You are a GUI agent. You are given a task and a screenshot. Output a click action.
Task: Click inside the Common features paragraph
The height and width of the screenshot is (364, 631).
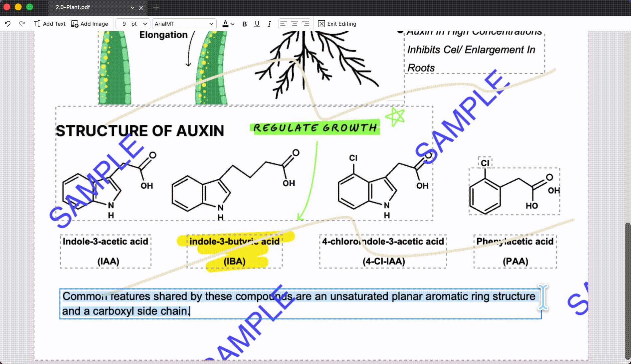301,304
